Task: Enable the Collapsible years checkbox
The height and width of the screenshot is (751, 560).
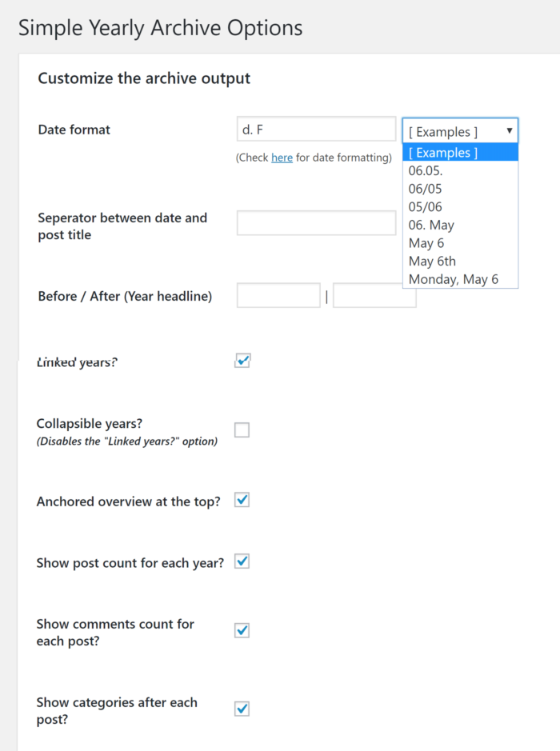Action: (242, 429)
